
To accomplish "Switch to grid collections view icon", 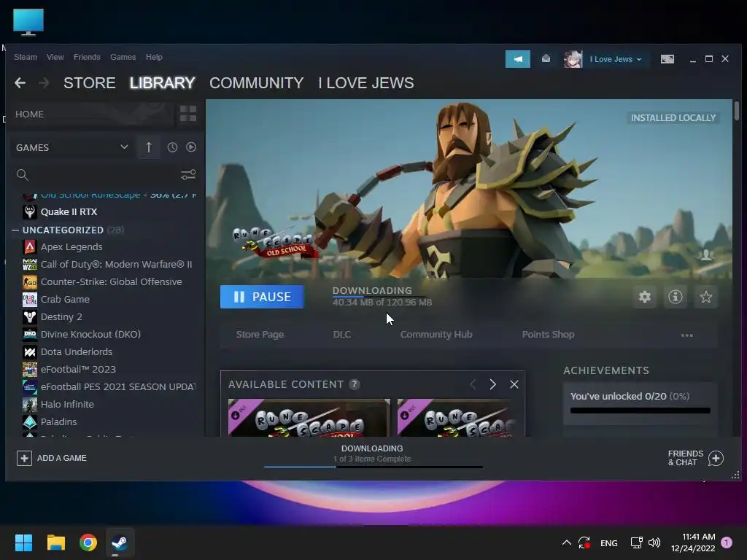I will pyautogui.click(x=188, y=114).
